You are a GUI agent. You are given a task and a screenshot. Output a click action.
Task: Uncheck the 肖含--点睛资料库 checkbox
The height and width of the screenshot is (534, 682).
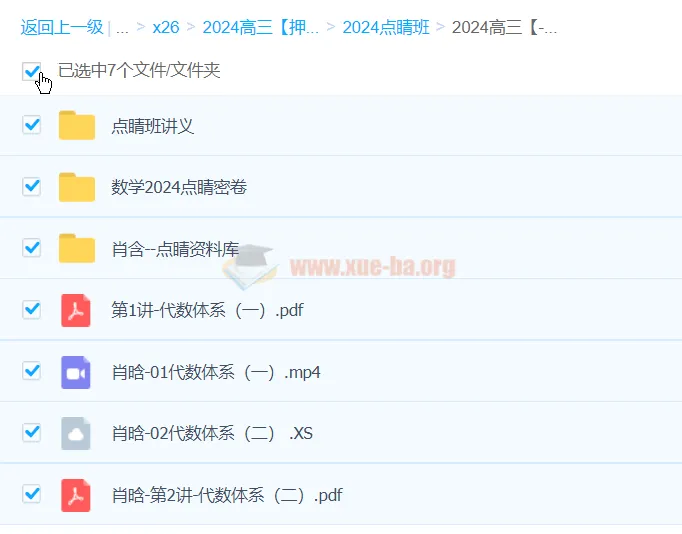(32, 248)
